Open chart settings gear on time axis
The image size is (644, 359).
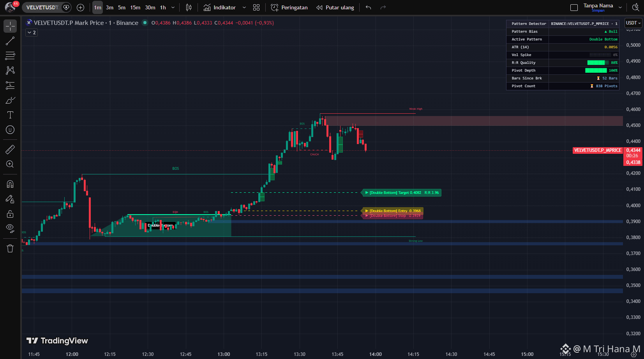[x=633, y=354]
